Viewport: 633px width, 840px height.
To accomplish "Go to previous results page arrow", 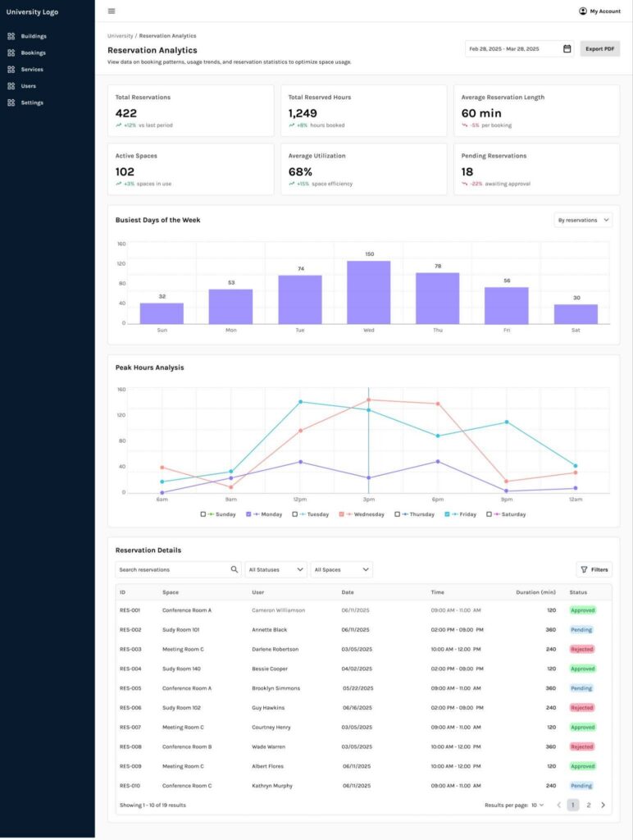I will click(558, 805).
